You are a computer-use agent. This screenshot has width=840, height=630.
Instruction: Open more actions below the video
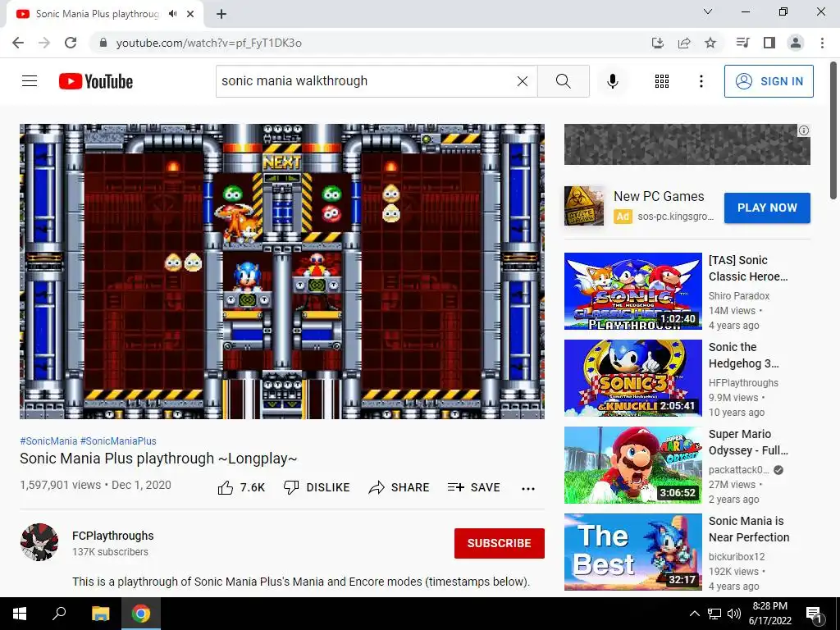[528, 488]
